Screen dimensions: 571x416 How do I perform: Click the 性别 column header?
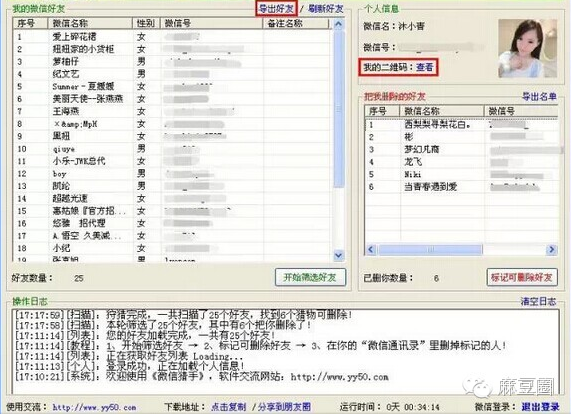click(146, 23)
